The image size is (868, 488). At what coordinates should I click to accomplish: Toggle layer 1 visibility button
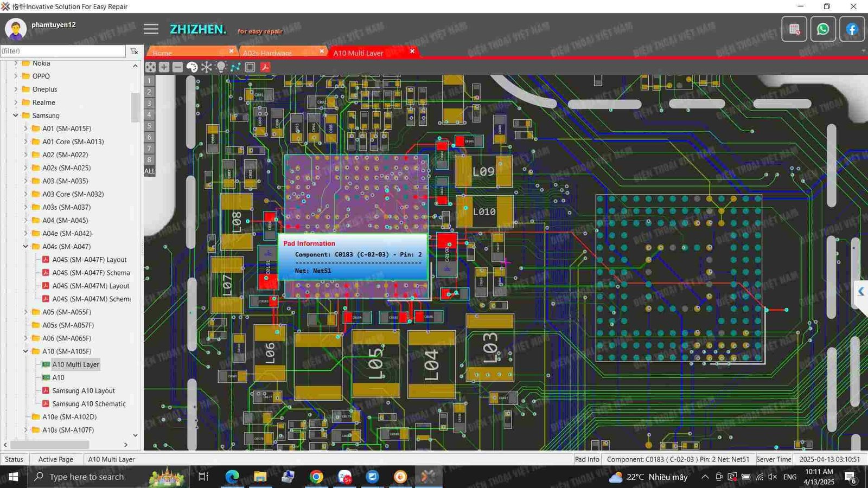point(149,81)
